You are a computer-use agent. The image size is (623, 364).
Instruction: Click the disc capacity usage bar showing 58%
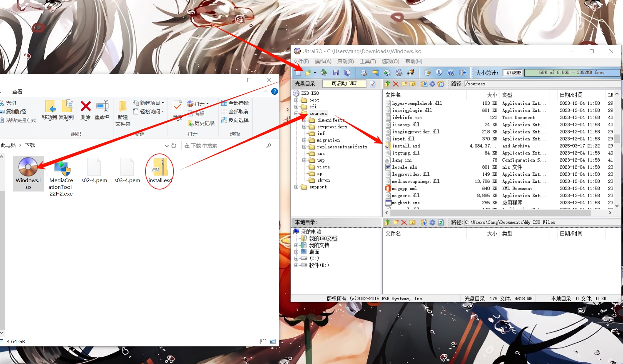tap(572, 73)
